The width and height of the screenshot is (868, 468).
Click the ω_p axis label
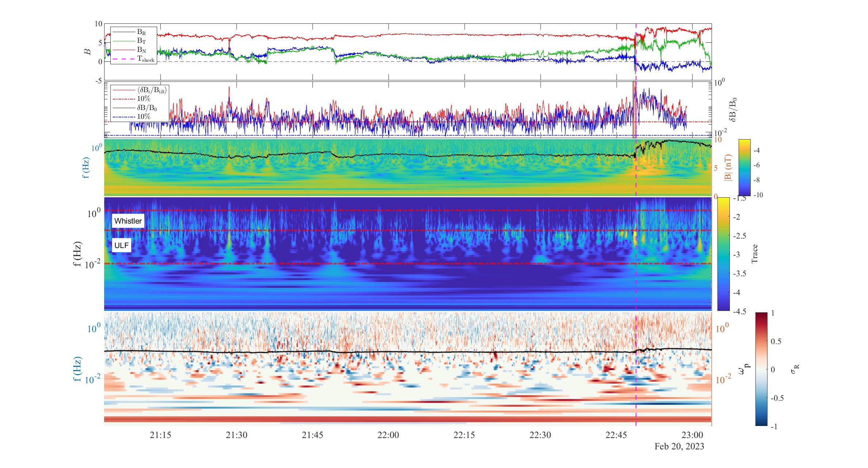click(744, 370)
